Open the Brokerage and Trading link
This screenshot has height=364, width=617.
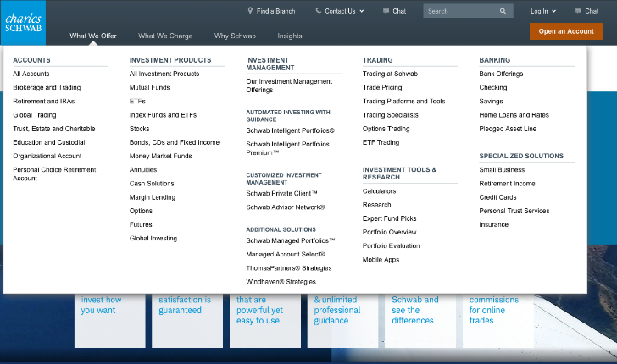(x=47, y=87)
